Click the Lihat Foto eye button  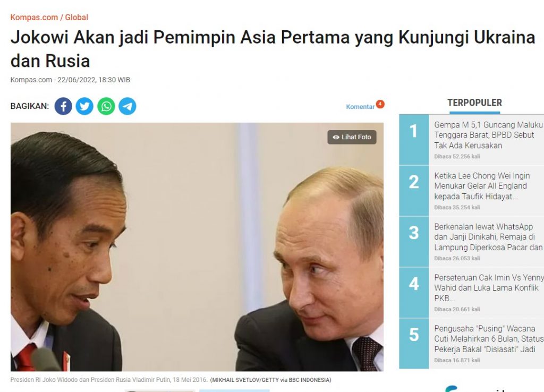352,137
